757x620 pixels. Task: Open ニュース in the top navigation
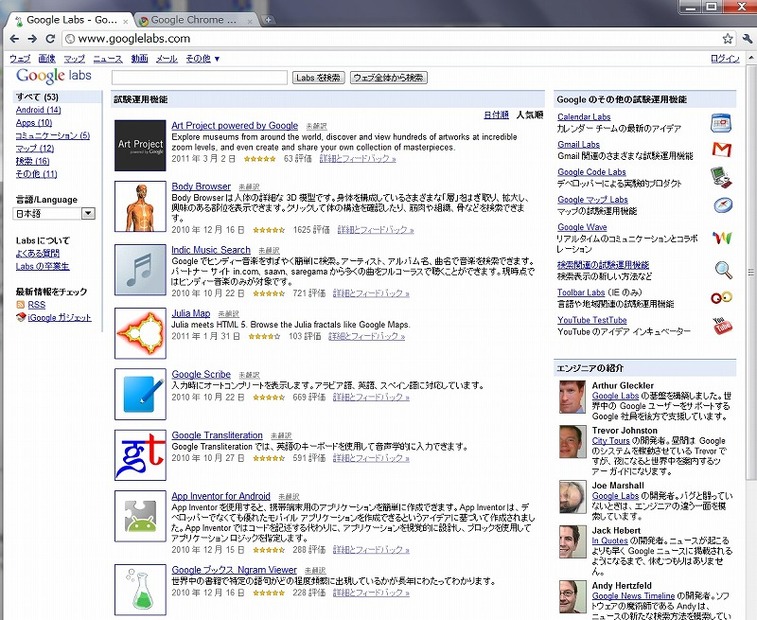click(108, 59)
